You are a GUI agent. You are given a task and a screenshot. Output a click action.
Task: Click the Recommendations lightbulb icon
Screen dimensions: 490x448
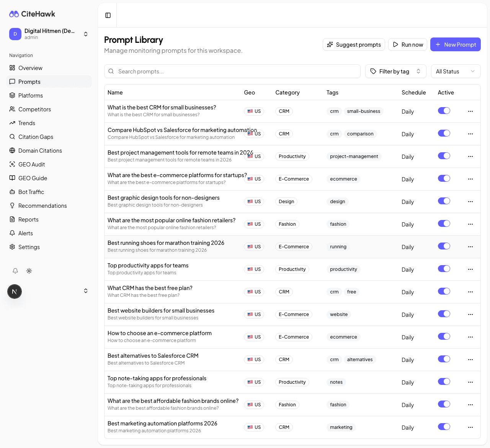[12, 205]
